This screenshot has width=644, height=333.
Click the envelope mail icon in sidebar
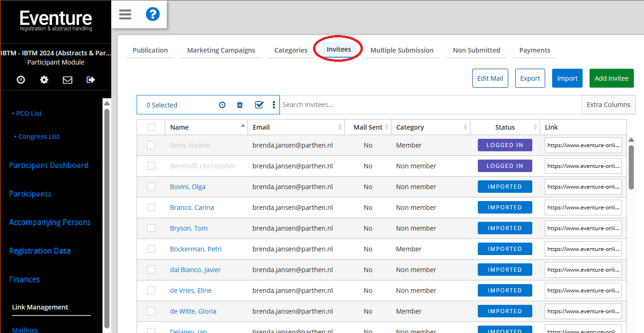(x=67, y=80)
